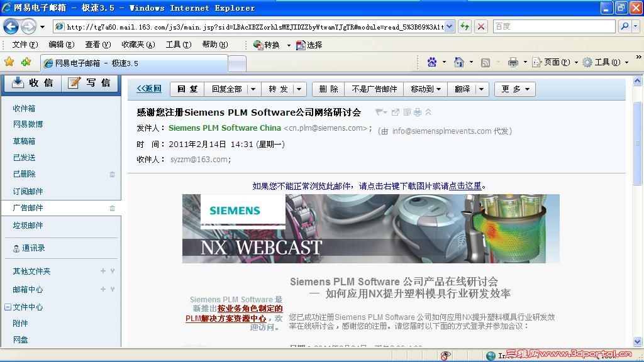
Task: Open the 查看(V) menu
Action: [98, 45]
